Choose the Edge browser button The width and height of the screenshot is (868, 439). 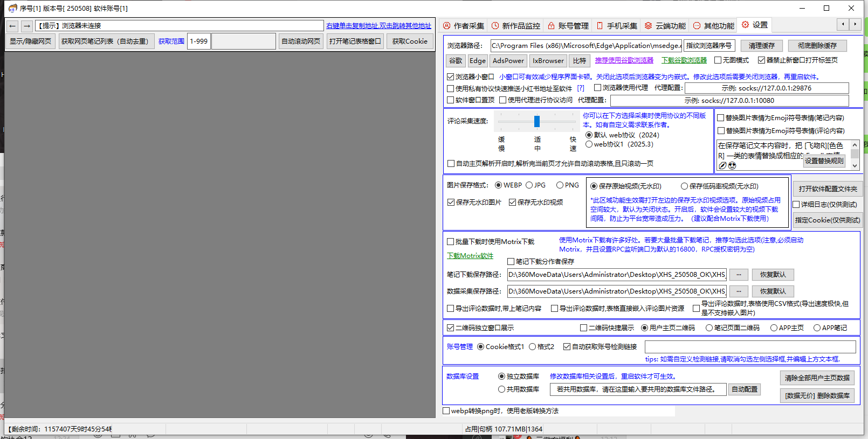point(478,61)
